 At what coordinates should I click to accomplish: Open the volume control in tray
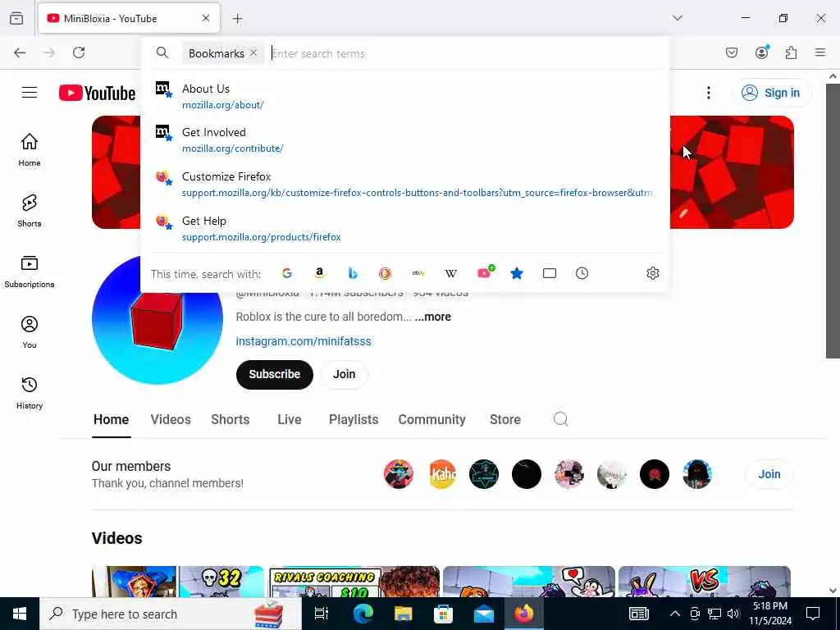[733, 614]
